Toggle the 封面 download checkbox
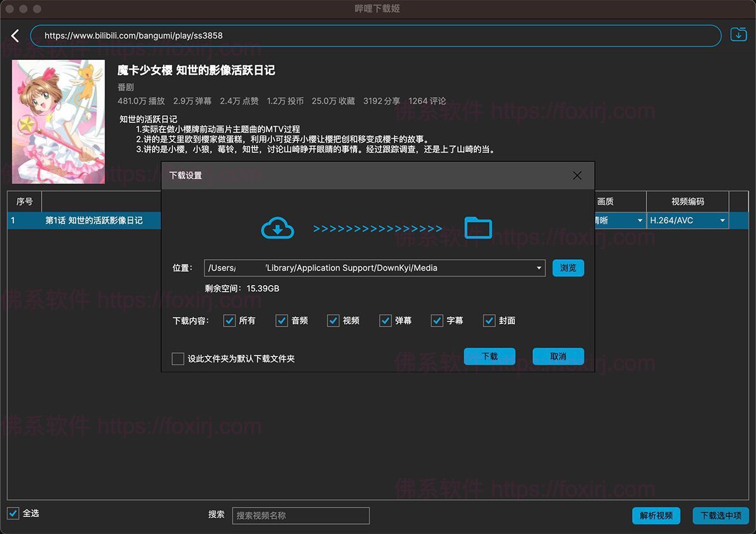 pos(490,320)
